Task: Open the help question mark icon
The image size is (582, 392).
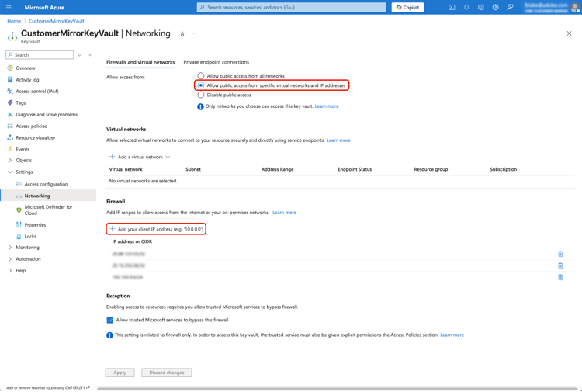Action: 496,8
